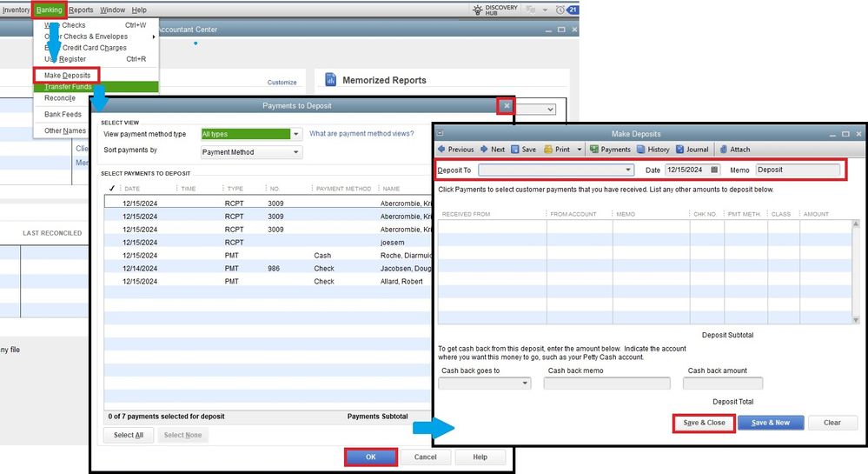Open the Banking menu

(49, 10)
